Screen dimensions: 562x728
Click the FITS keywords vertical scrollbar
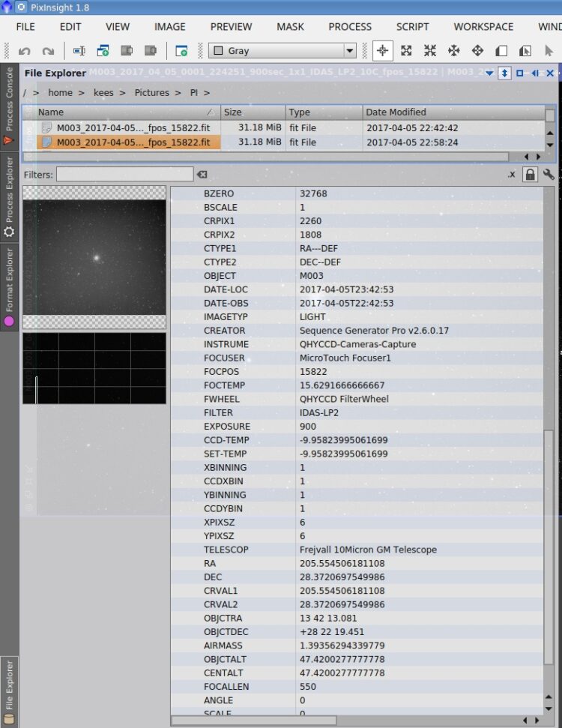[549, 547]
